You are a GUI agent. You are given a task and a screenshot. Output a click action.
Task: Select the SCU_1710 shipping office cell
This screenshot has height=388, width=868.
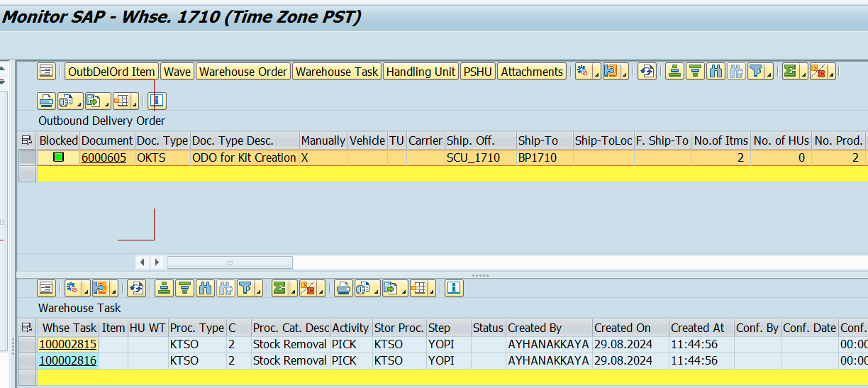point(480,157)
